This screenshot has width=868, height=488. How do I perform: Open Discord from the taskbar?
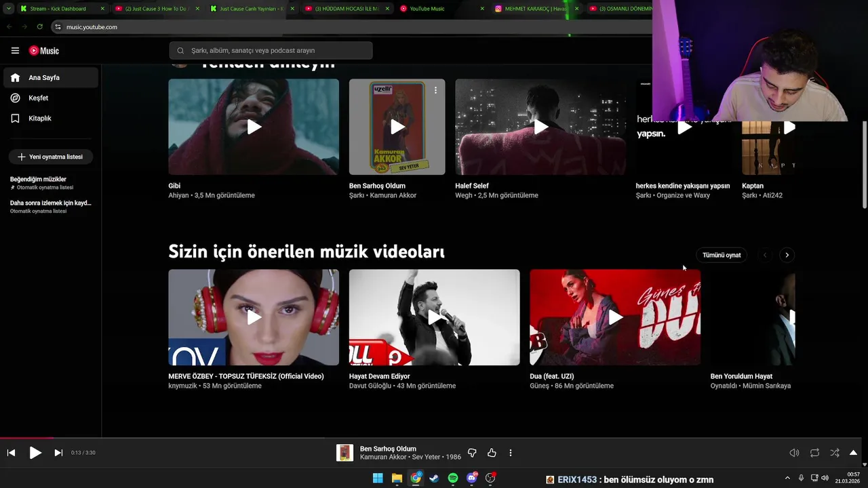pos(472,479)
